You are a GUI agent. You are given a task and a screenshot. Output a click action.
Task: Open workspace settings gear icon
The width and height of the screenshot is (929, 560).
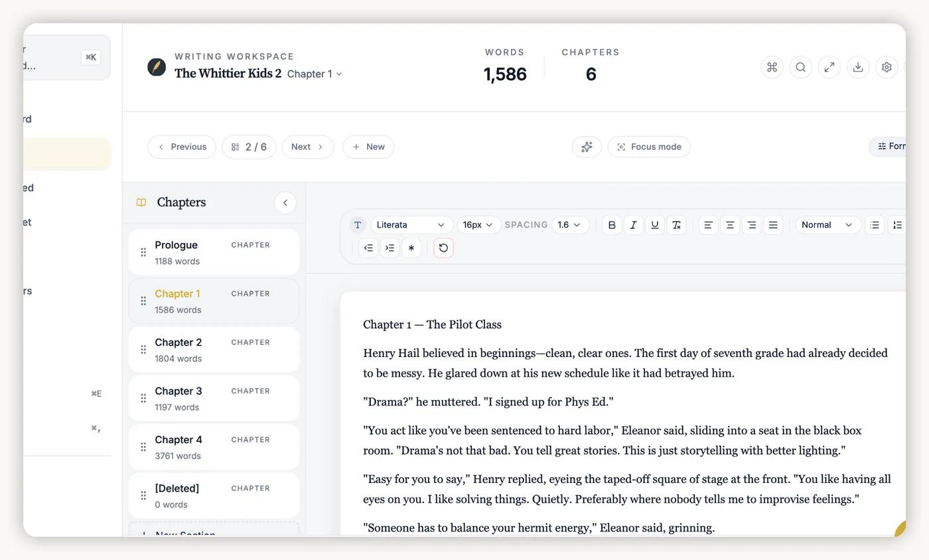coord(887,67)
